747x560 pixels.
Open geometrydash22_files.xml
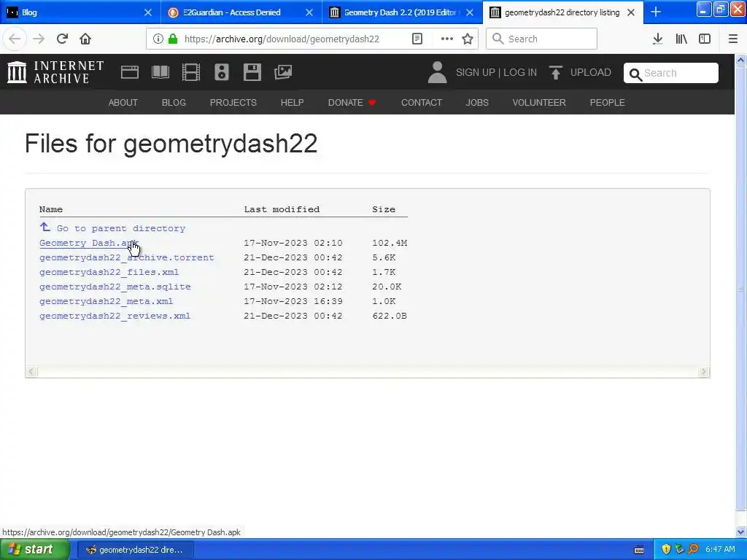[x=109, y=273]
